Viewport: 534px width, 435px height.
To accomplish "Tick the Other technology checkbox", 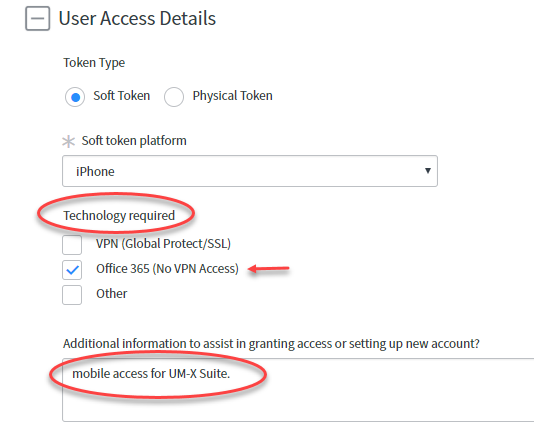I will click(72, 295).
